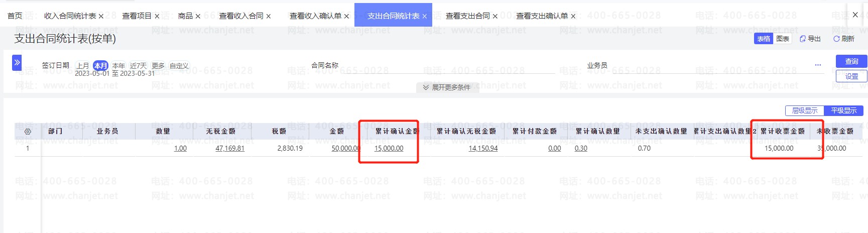Choose the 上月 date filter
868x233 pixels.
pos(83,66)
